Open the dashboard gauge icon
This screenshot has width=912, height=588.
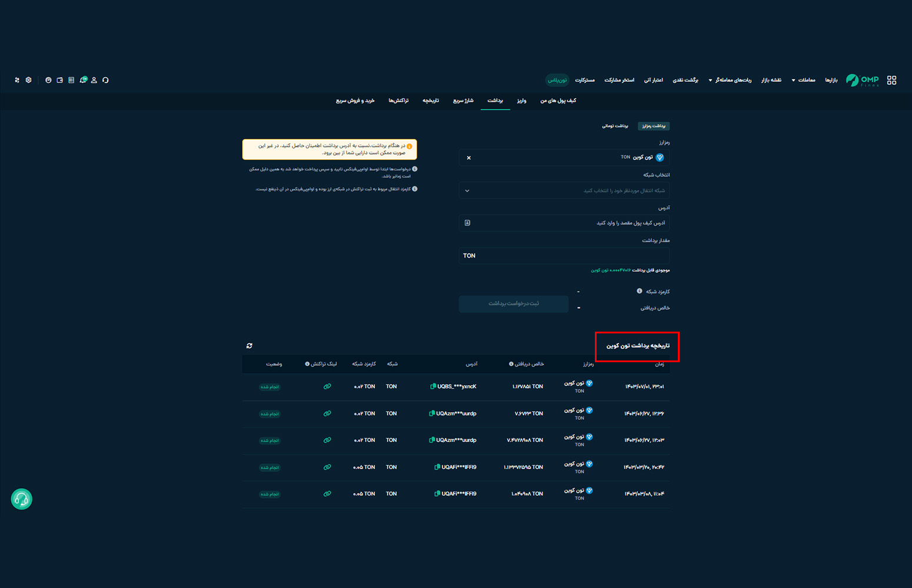pyautogui.click(x=48, y=80)
